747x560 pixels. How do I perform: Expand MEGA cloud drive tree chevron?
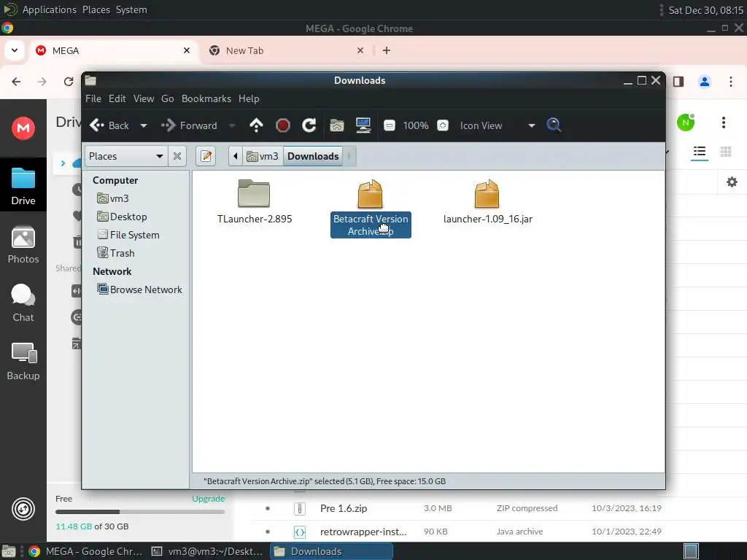pos(63,163)
